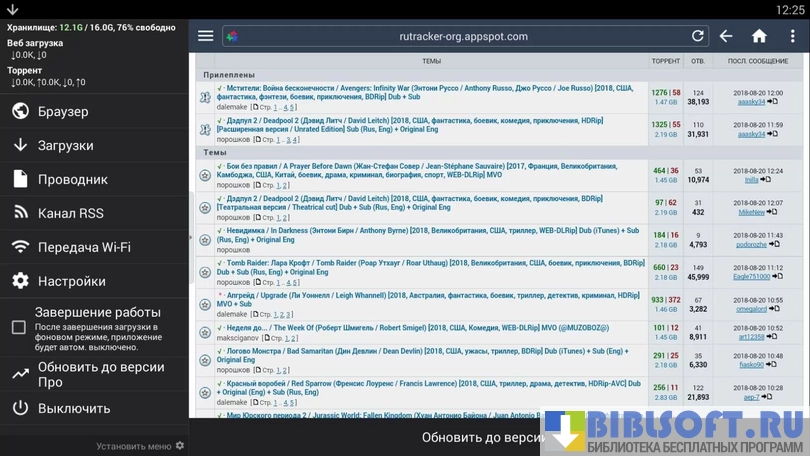810x456 pixels.
Task: Toggle the Завершение работы checkbox
Action: (x=19, y=327)
